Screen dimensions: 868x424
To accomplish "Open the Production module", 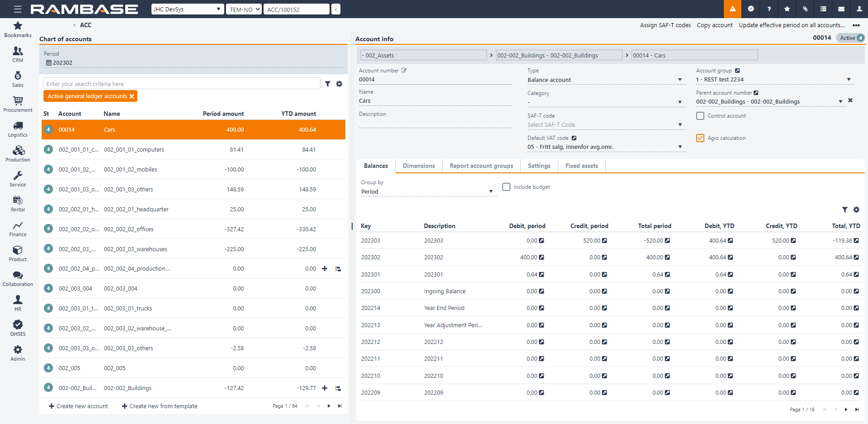I will [18, 154].
